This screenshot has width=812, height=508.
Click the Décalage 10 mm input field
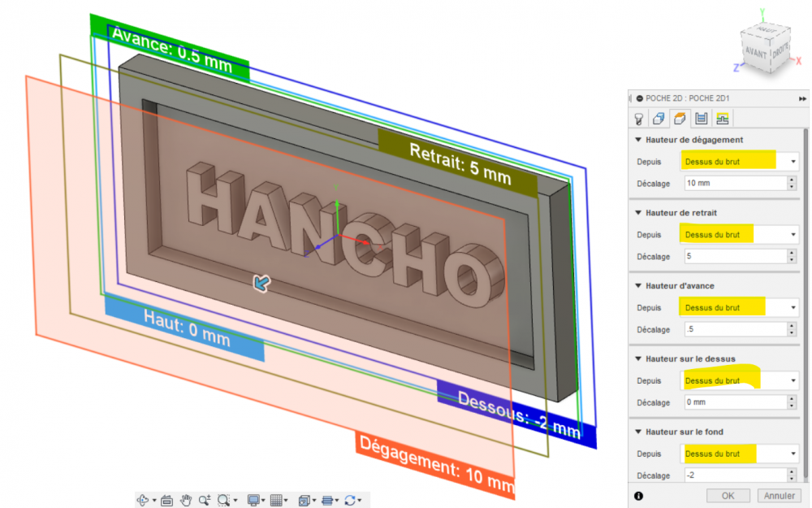pyautogui.click(x=736, y=183)
